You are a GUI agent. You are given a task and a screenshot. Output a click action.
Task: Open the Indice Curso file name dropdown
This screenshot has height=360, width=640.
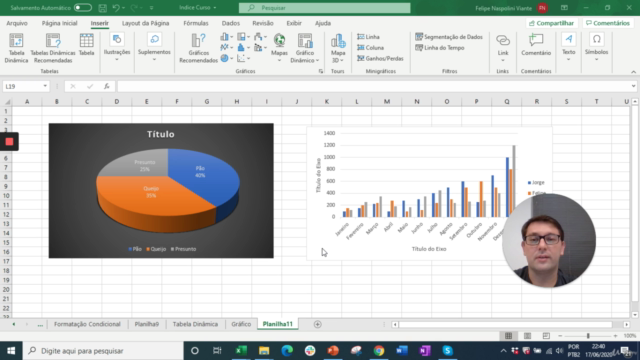[215, 8]
